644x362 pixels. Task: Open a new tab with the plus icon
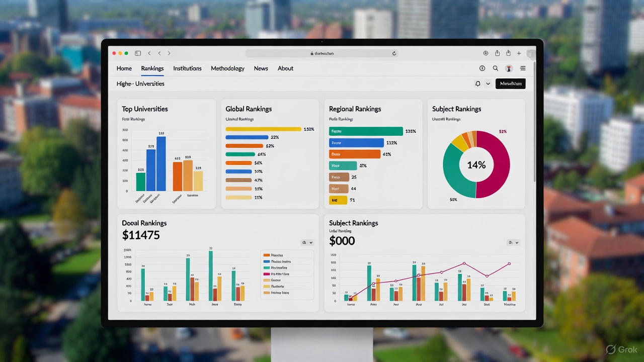click(x=519, y=53)
